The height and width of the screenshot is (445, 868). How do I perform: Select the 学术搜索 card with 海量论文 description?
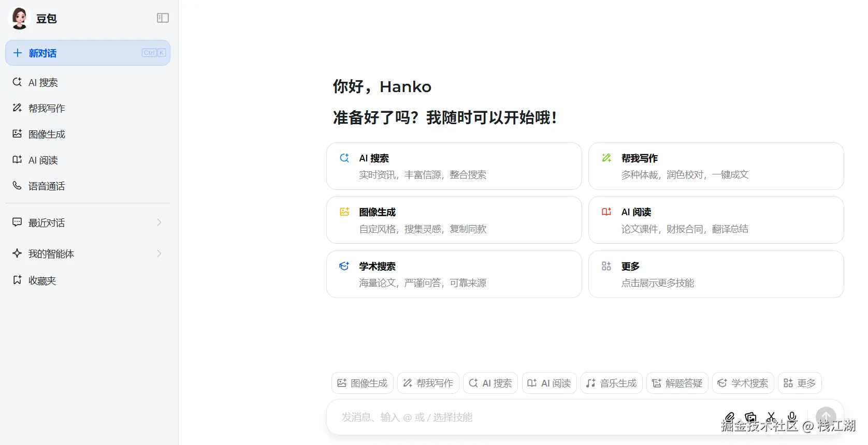454,274
